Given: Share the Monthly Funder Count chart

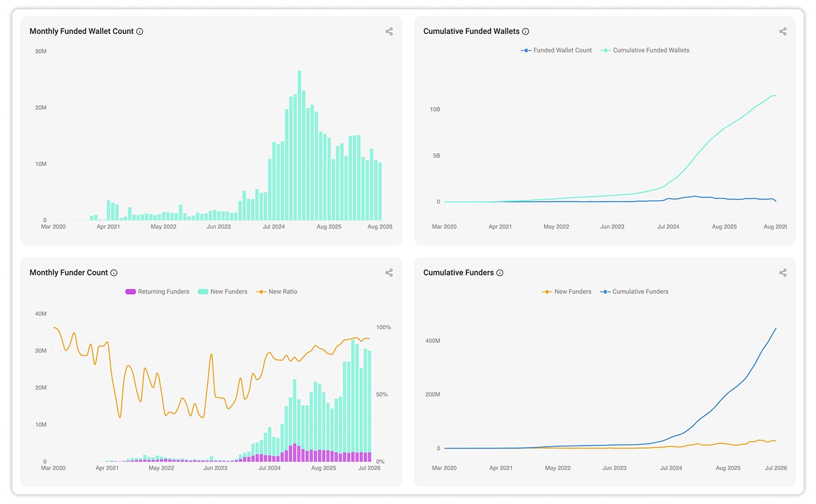Looking at the screenshot, I should 389,272.
